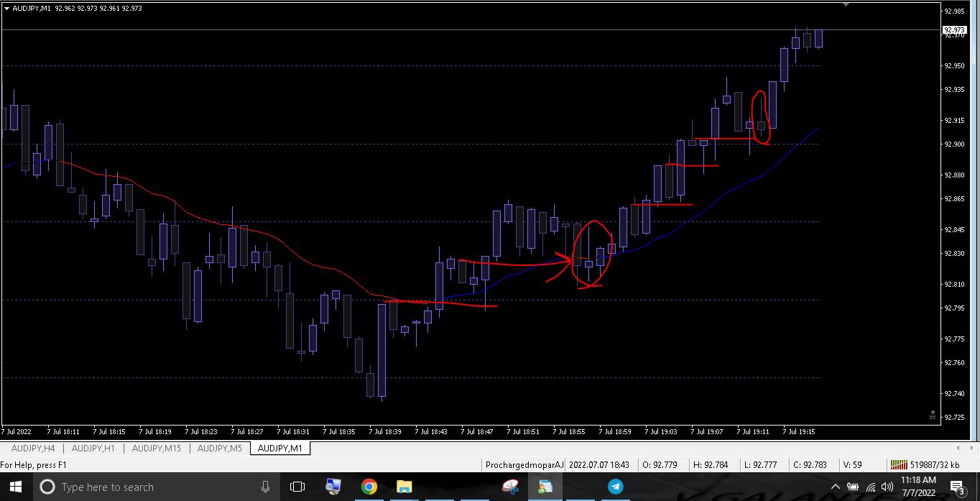
Task: Open Task View from the taskbar
Action: click(297, 487)
